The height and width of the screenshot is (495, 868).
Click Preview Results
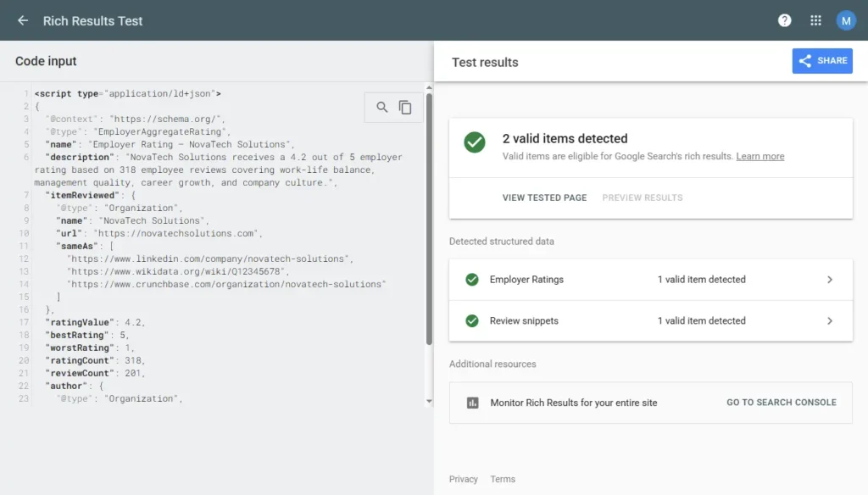point(643,197)
